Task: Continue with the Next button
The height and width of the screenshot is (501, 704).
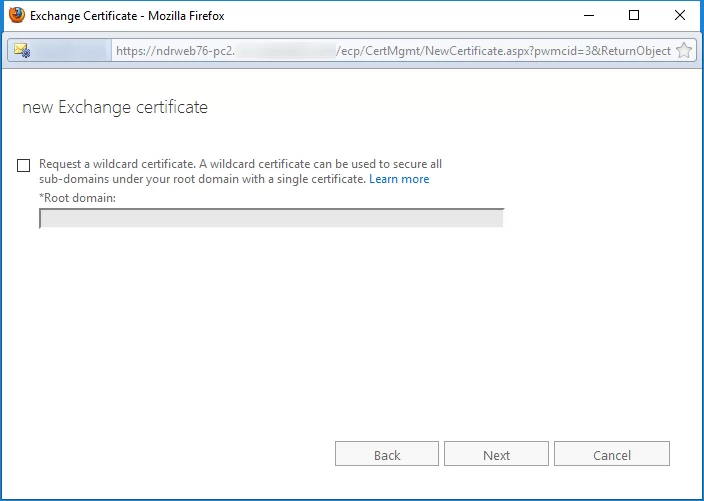Action: click(496, 454)
